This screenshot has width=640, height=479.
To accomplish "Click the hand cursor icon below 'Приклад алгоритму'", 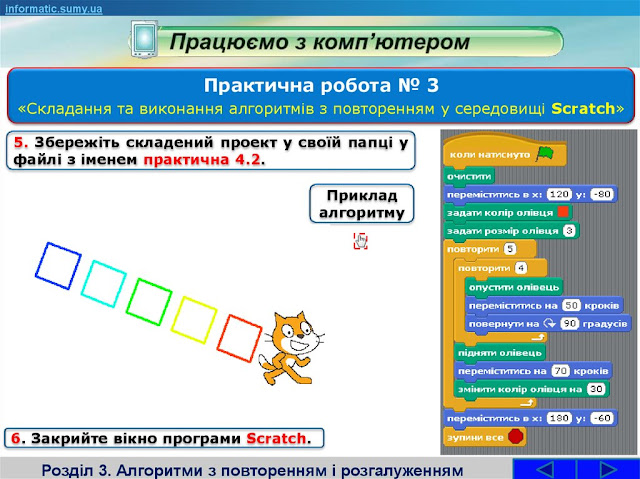I will (x=360, y=241).
